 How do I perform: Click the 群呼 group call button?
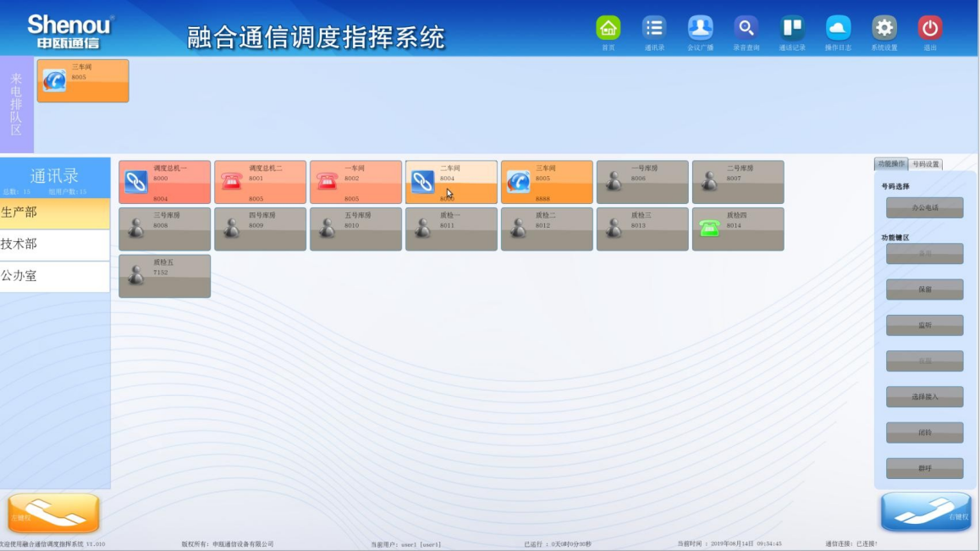pyautogui.click(x=924, y=468)
